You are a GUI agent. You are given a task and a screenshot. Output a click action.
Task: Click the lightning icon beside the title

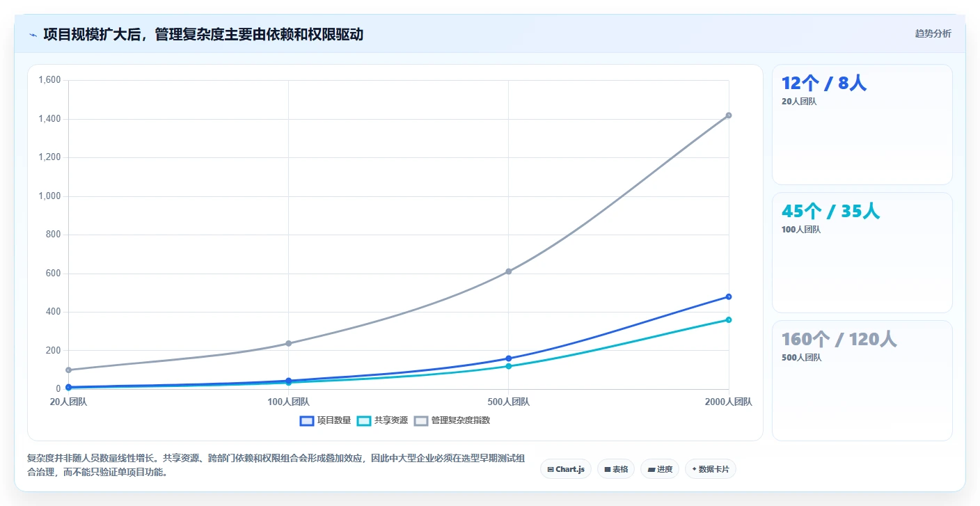33,34
